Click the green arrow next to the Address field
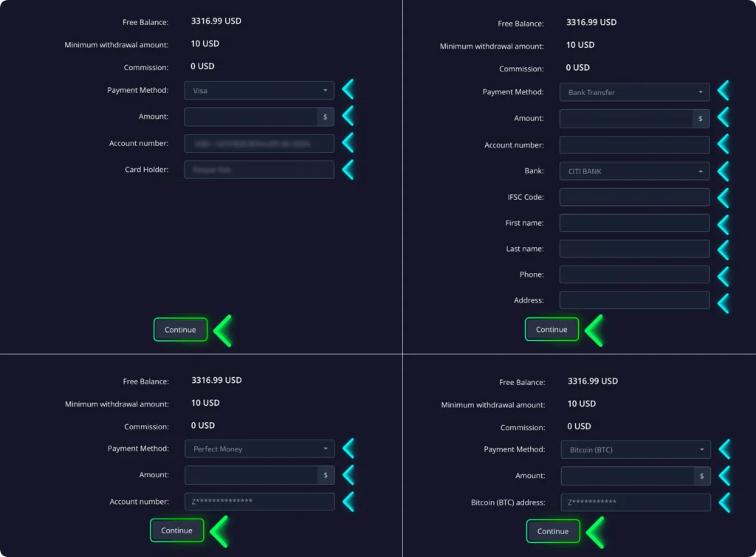Screen dimensions: 756x557 (x=724, y=300)
